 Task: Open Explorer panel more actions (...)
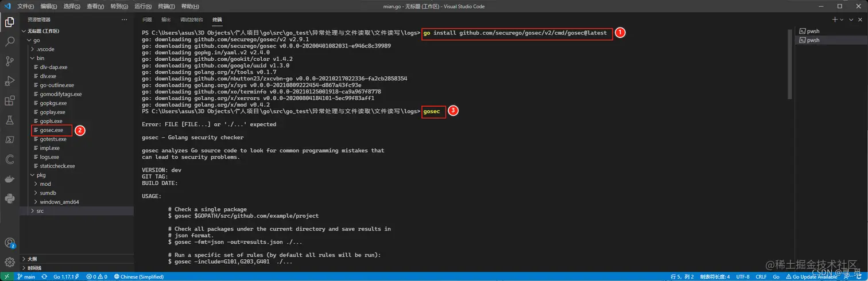pyautogui.click(x=124, y=19)
